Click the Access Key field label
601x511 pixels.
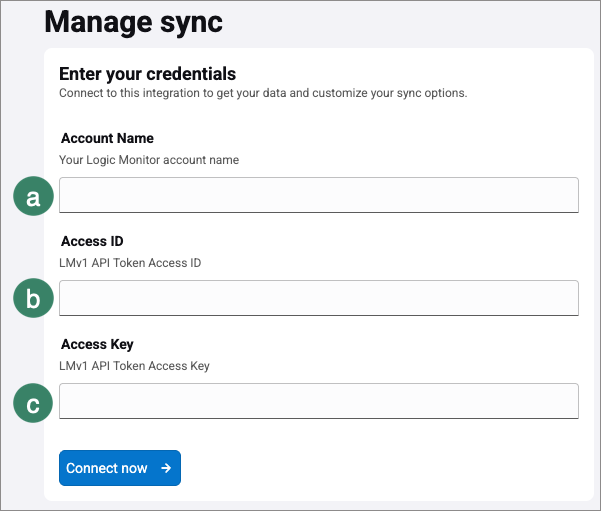click(97, 344)
